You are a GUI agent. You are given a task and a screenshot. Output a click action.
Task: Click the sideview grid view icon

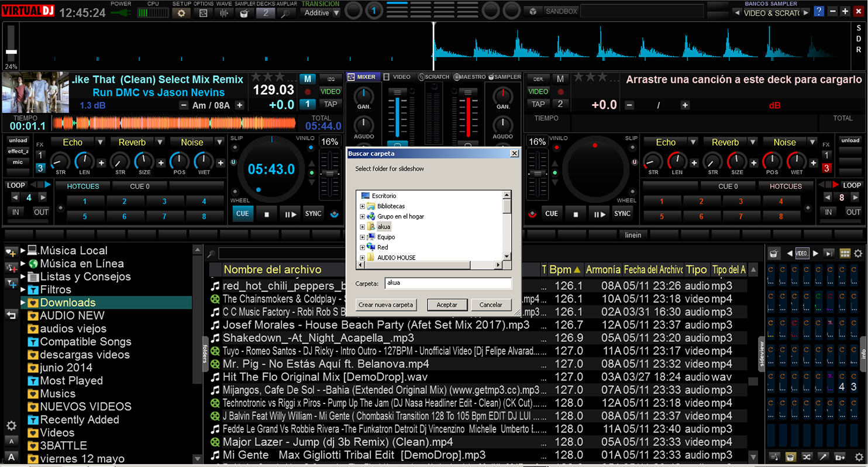(x=845, y=253)
